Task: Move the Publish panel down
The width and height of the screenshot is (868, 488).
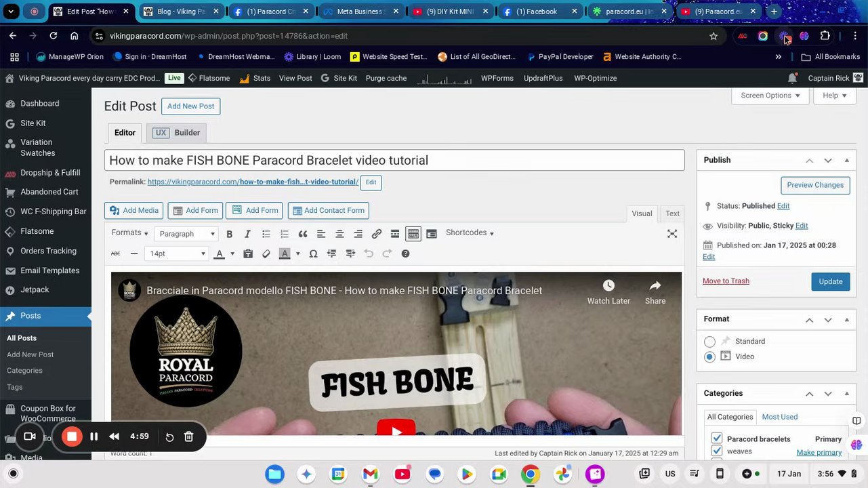Action: 828,160
